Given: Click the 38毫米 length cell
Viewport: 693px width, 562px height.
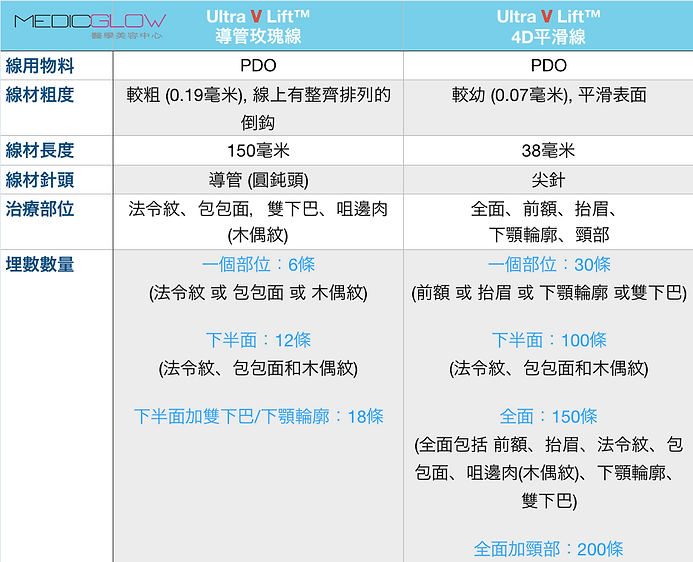Looking at the screenshot, I should click(548, 151).
